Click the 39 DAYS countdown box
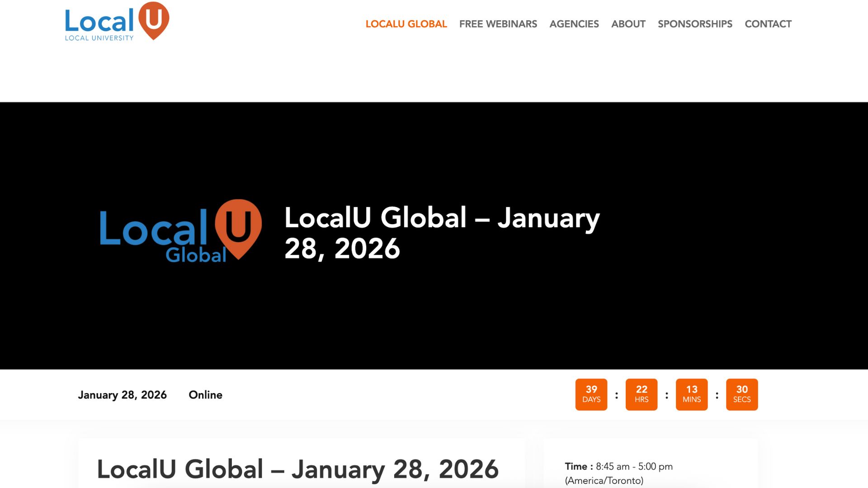The image size is (868, 488). tap(591, 394)
